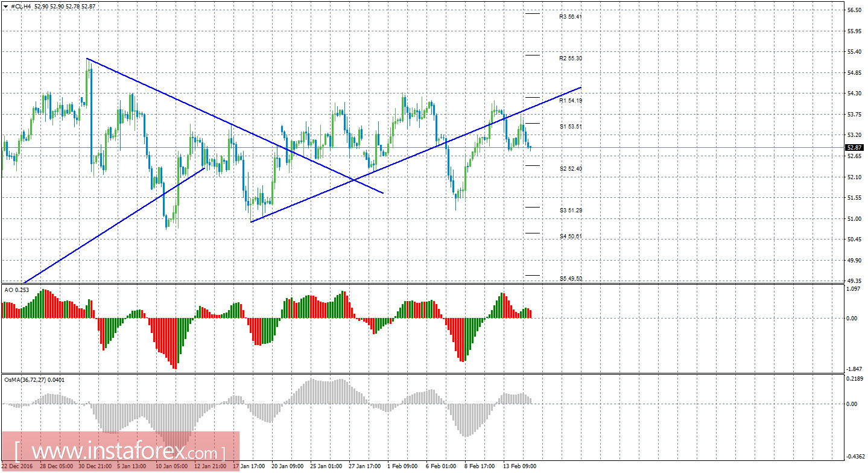Viewport: 868px width, 473px height.
Task: Click the R1 54.19 resistance label
Action: point(571,101)
